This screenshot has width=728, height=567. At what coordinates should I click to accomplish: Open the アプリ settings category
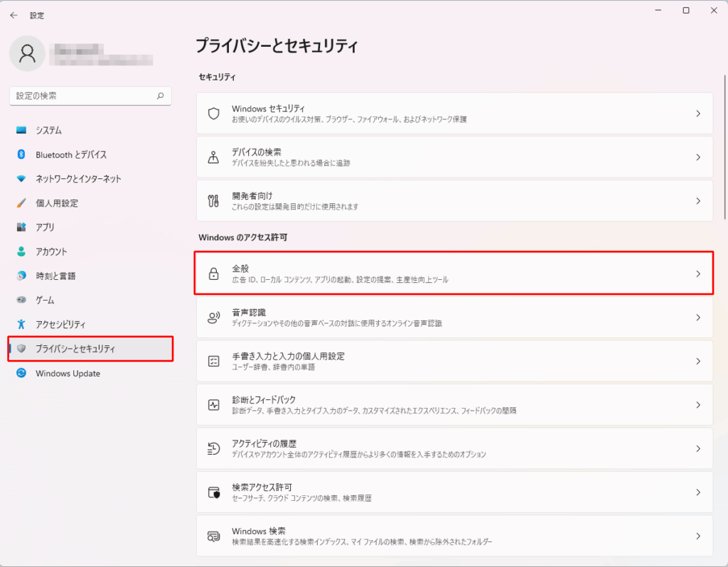pos(90,227)
